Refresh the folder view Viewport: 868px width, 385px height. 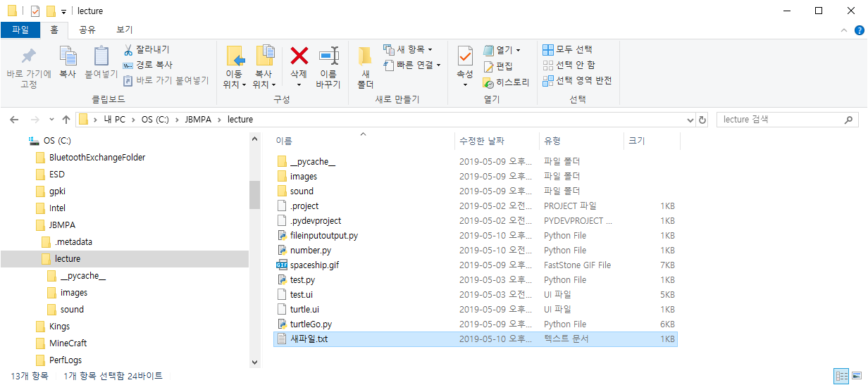coord(702,120)
